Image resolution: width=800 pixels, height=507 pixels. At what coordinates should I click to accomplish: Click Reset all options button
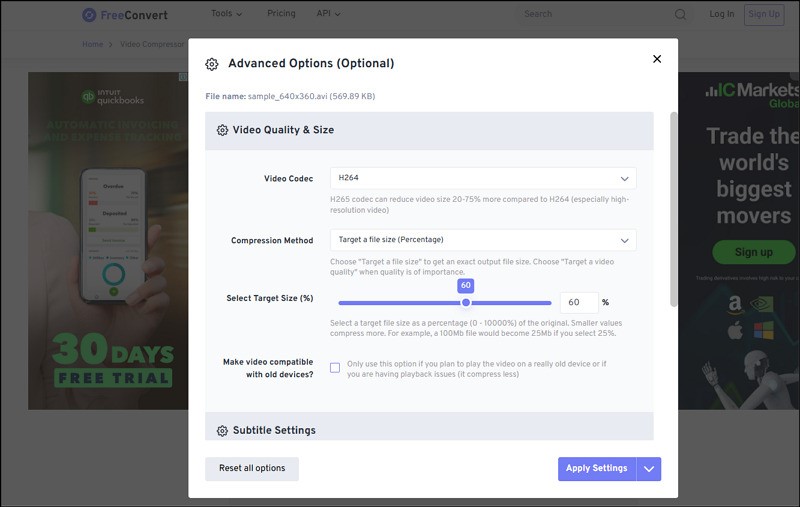click(252, 469)
